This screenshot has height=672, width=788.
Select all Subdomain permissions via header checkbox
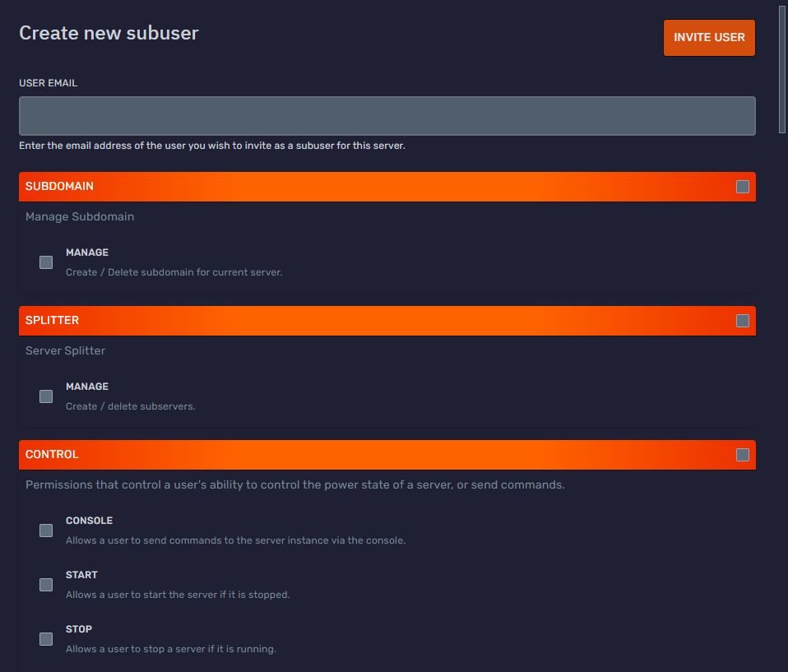pos(743,187)
